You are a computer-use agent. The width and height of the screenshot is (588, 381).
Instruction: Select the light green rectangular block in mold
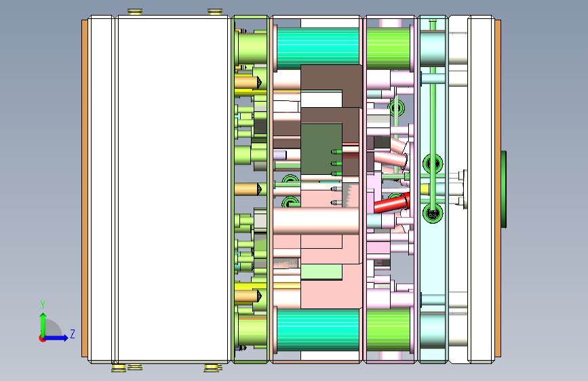(x=321, y=271)
